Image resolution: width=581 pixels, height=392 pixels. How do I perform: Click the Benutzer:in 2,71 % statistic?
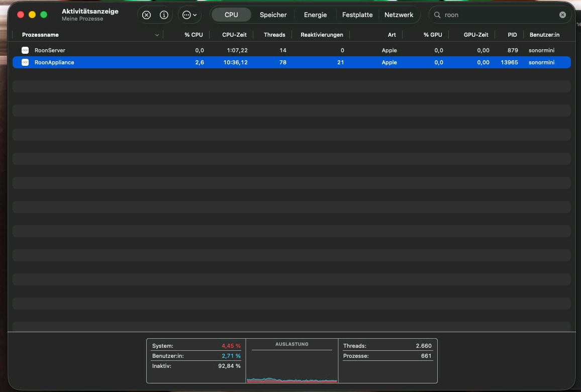click(x=197, y=356)
